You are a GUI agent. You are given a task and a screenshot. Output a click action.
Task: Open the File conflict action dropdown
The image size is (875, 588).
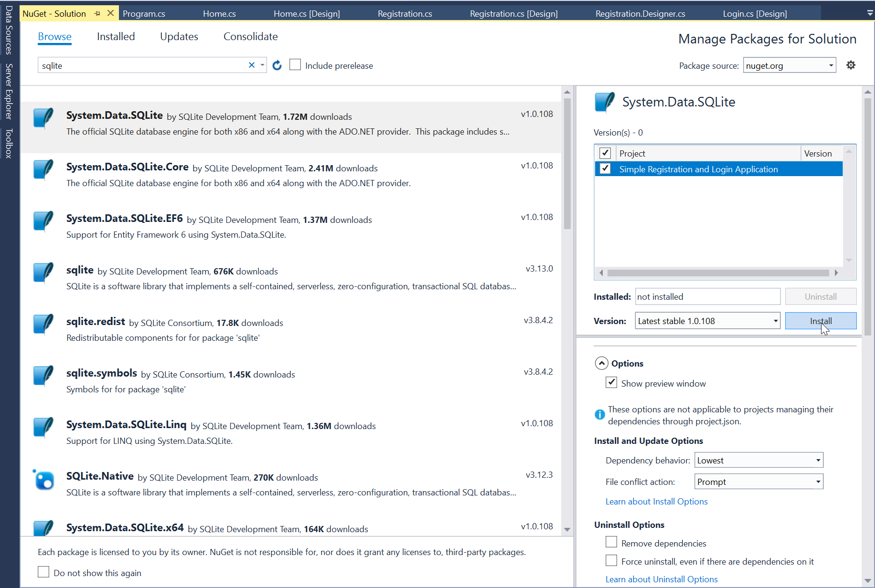coord(759,482)
